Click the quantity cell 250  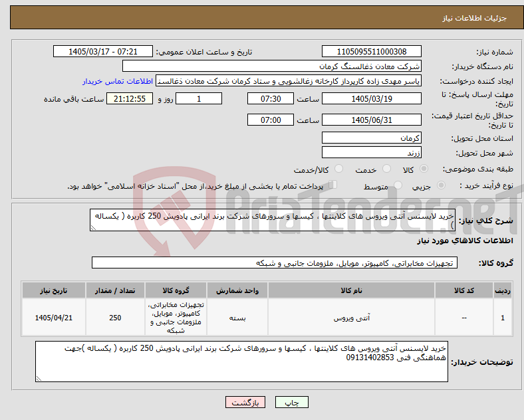point(115,318)
